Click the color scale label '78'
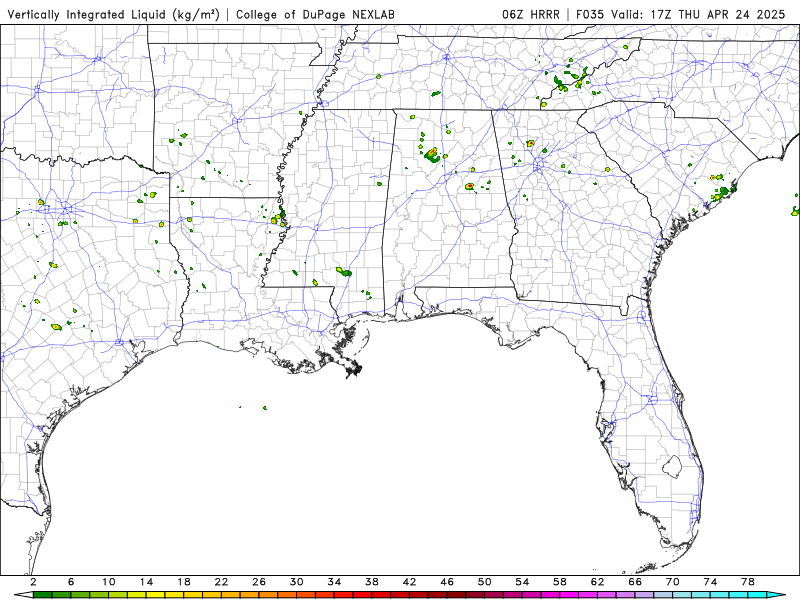The width and height of the screenshot is (800, 600). (748, 582)
